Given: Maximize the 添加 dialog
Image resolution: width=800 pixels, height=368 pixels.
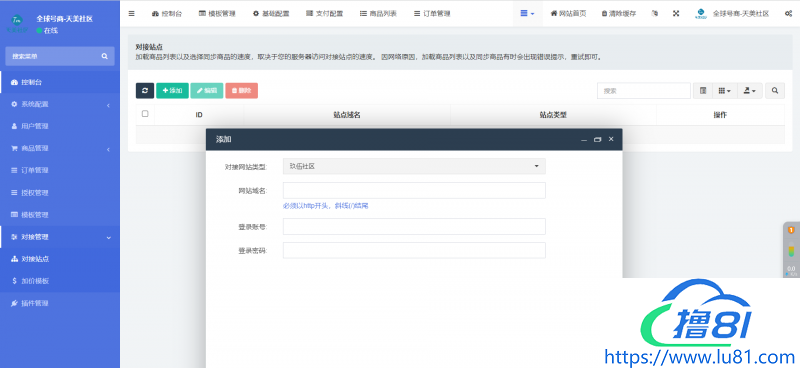Looking at the screenshot, I should point(597,139).
